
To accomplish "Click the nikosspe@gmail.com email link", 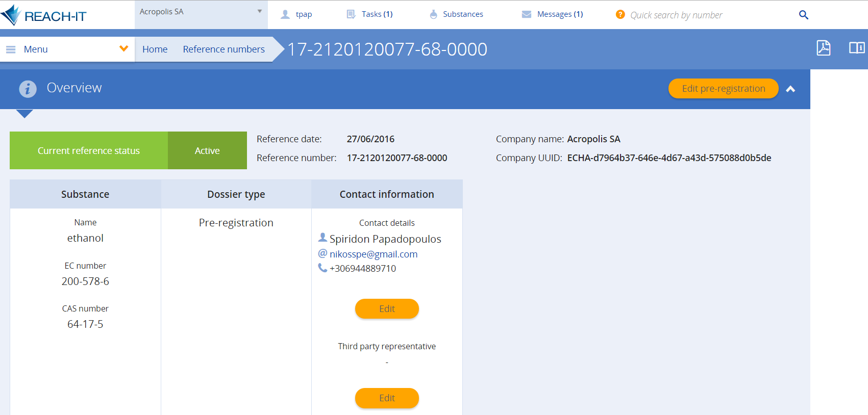I will [x=374, y=254].
